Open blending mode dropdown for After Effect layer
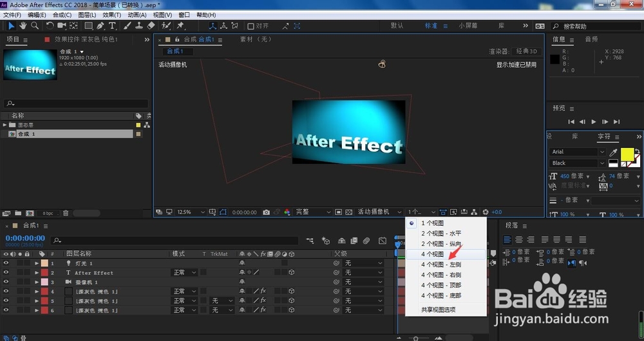The width and height of the screenshot is (644, 341). [184, 272]
